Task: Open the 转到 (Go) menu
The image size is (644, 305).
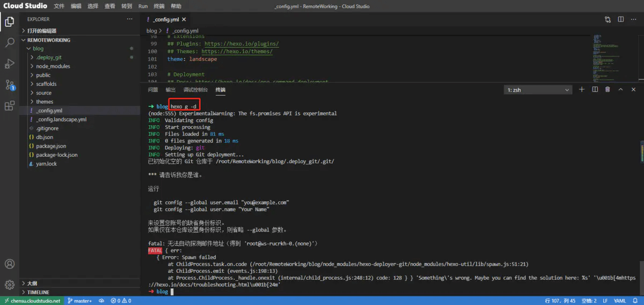Action: 126,6
